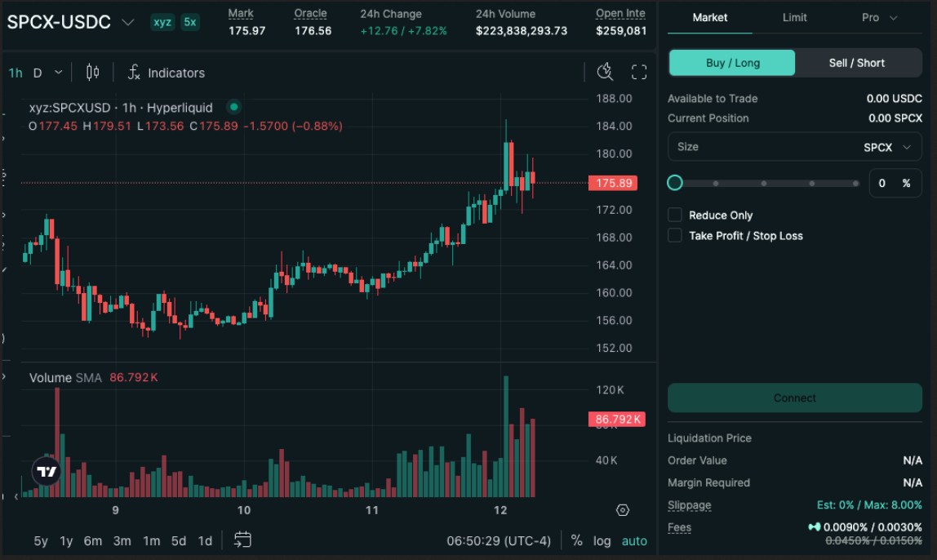Click the fees discount icon
The width and height of the screenshot is (937, 560).
(x=814, y=527)
